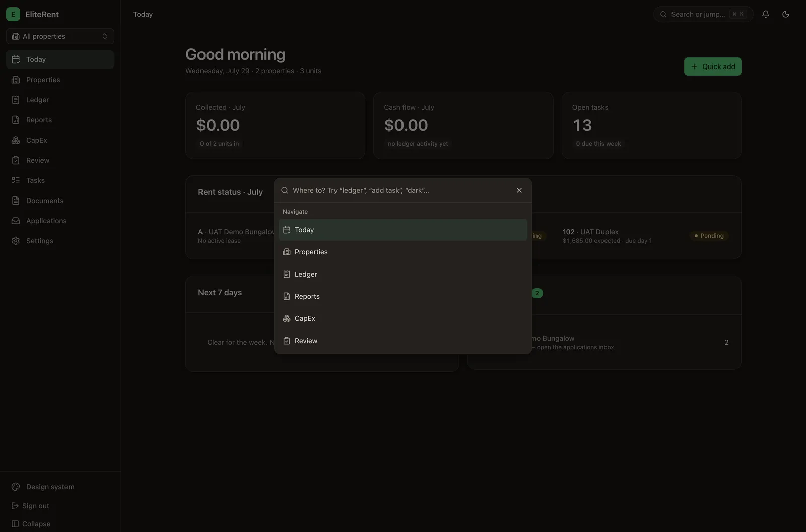The height and width of the screenshot is (532, 806).
Task: Click the Settings gear icon in sidebar
Action: point(16,241)
